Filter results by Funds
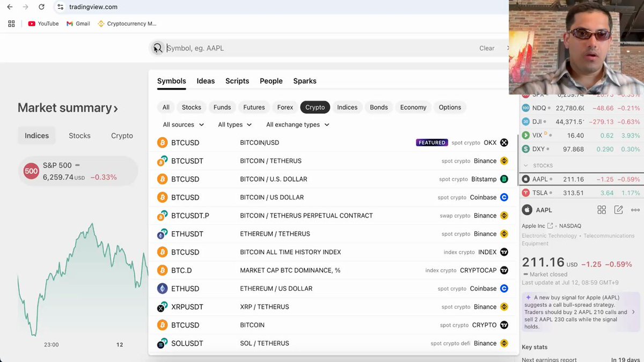 (x=222, y=107)
